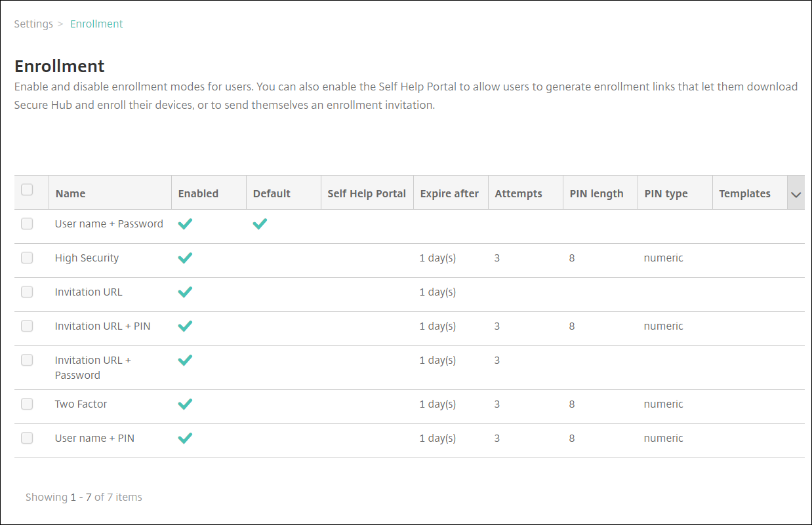Click the PIN length column header
This screenshot has width=812, height=525.
(596, 194)
